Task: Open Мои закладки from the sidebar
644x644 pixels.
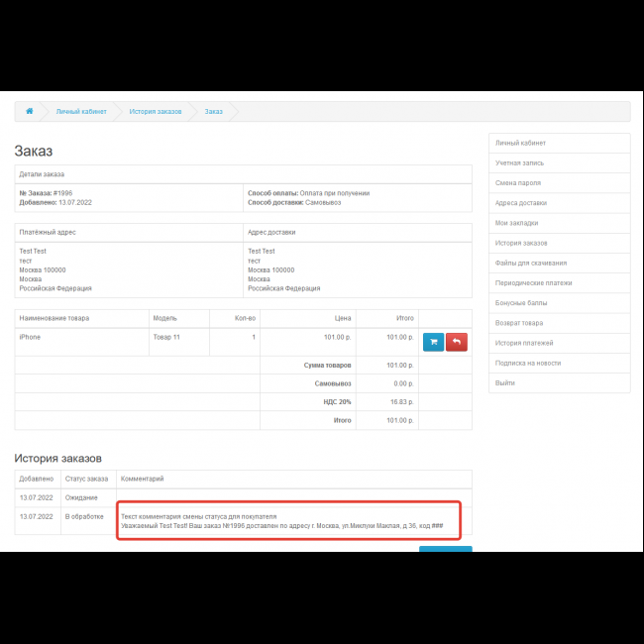Action: coord(517,223)
